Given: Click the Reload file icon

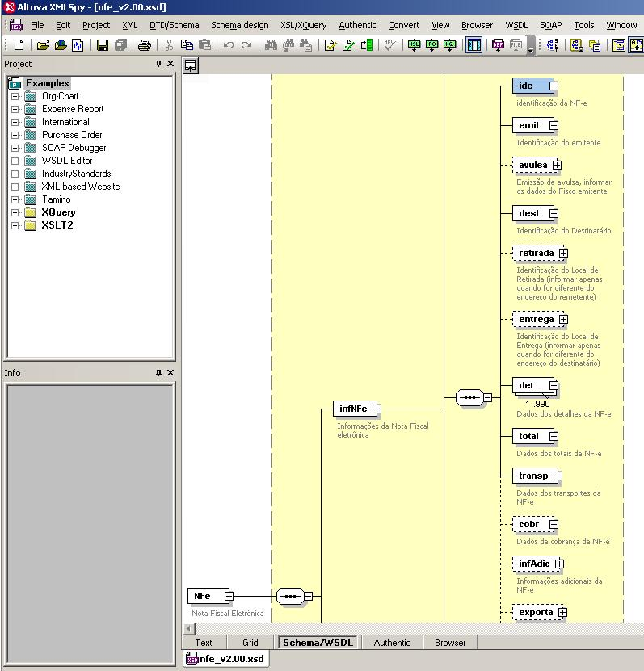Looking at the screenshot, I should click(78, 46).
